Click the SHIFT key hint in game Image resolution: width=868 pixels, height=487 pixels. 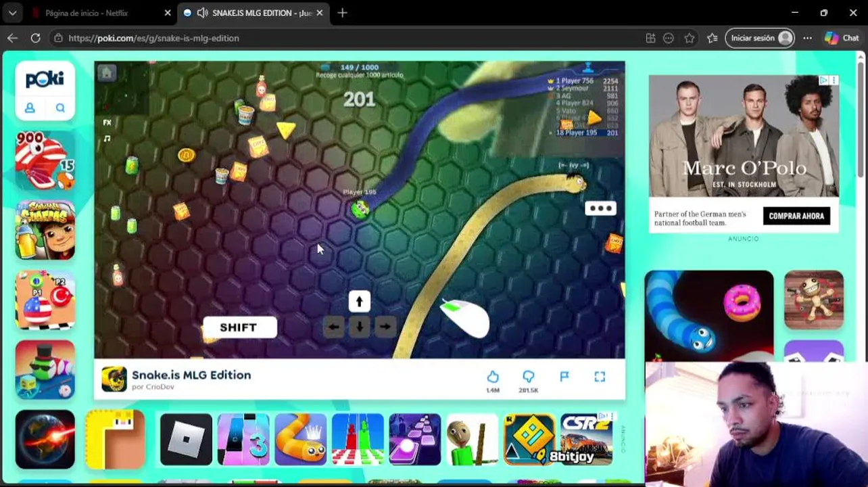(239, 327)
